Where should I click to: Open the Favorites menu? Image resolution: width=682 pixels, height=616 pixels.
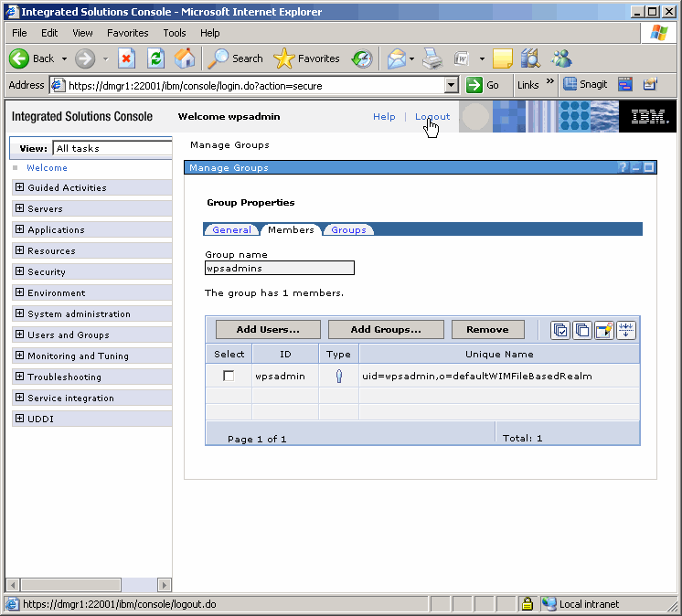click(x=127, y=33)
